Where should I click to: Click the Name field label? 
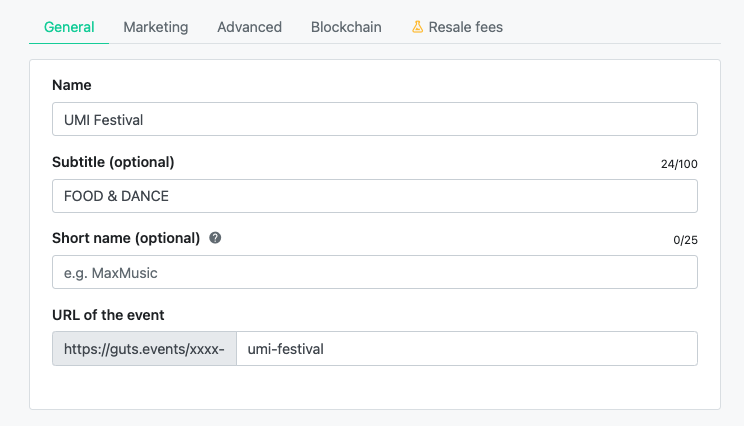click(x=72, y=85)
